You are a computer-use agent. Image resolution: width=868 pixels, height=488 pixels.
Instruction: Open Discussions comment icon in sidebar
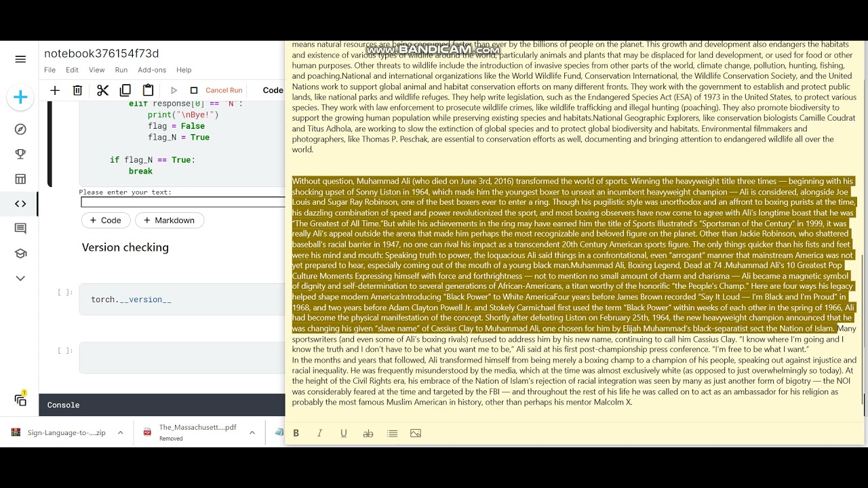pos(20,228)
